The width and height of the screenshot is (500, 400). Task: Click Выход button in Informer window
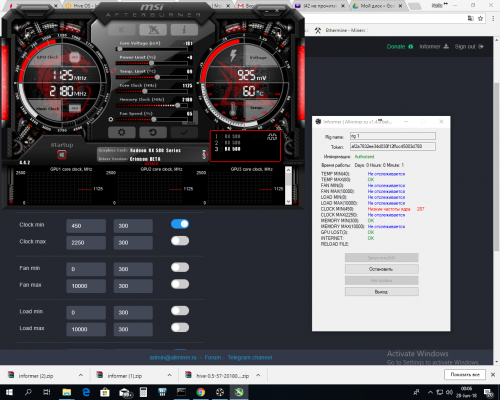click(x=381, y=292)
